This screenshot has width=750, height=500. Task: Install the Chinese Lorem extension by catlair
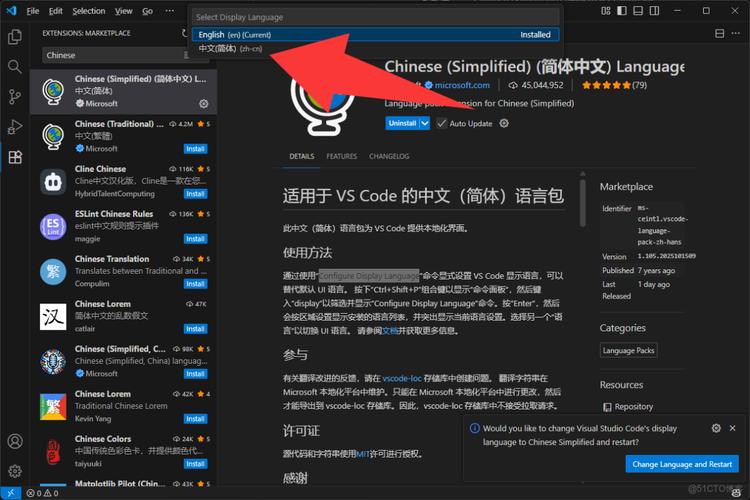pos(195,329)
